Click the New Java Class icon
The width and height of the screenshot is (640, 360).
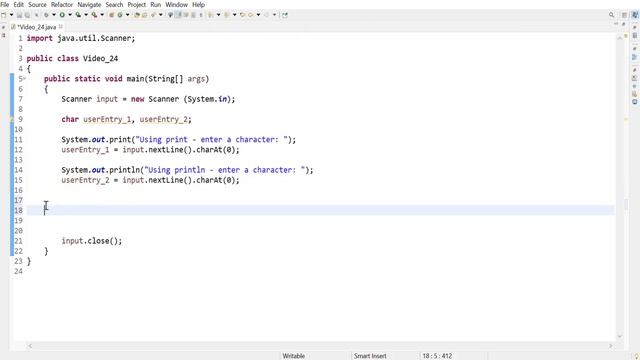coord(120,15)
